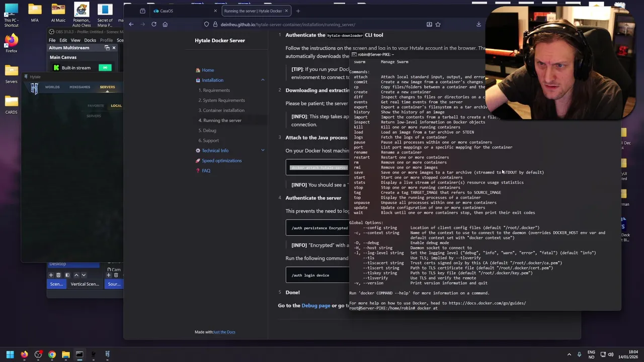Open OBS File menu

pyautogui.click(x=52, y=40)
